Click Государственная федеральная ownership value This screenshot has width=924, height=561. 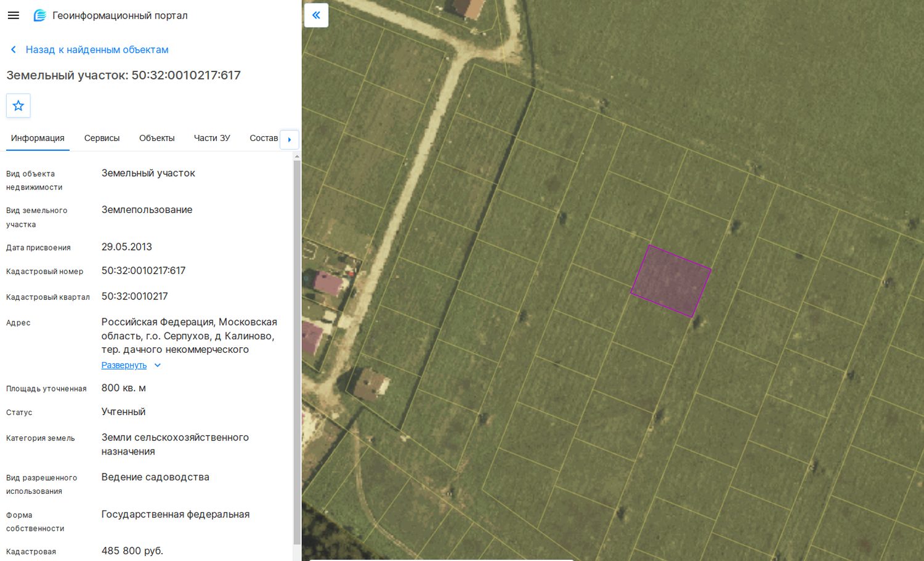click(176, 514)
